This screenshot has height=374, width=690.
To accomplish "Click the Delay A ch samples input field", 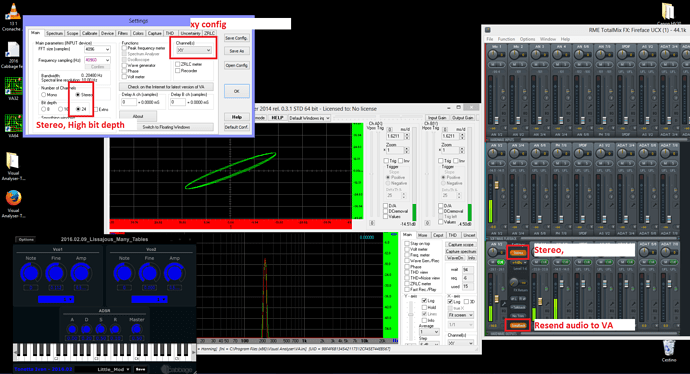I will [x=129, y=102].
